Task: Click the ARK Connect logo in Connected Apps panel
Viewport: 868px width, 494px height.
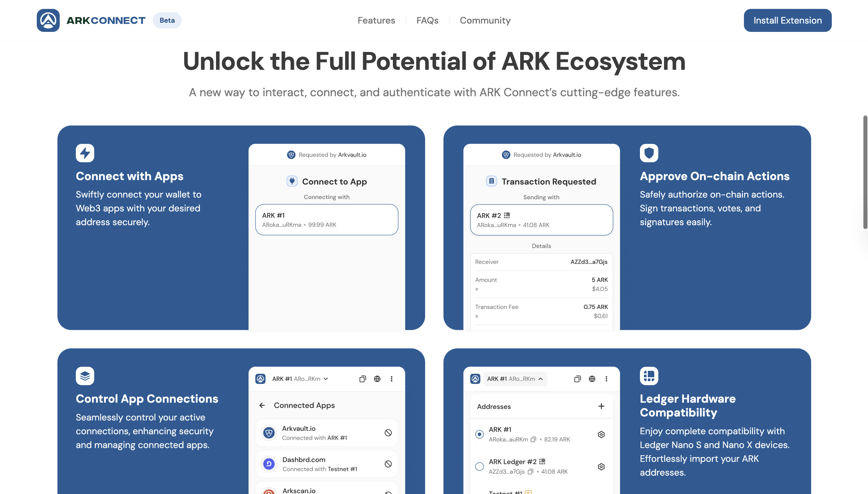Action: pyautogui.click(x=260, y=379)
